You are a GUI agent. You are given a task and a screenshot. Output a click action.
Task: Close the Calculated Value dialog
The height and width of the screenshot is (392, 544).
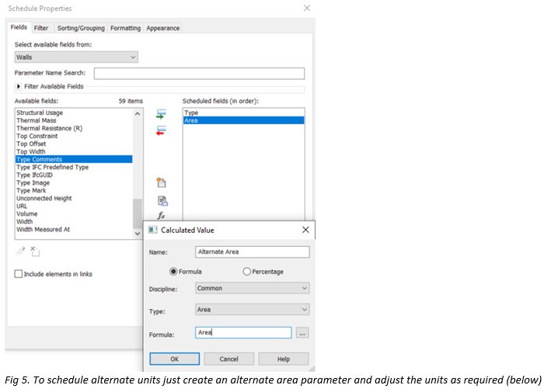305,230
